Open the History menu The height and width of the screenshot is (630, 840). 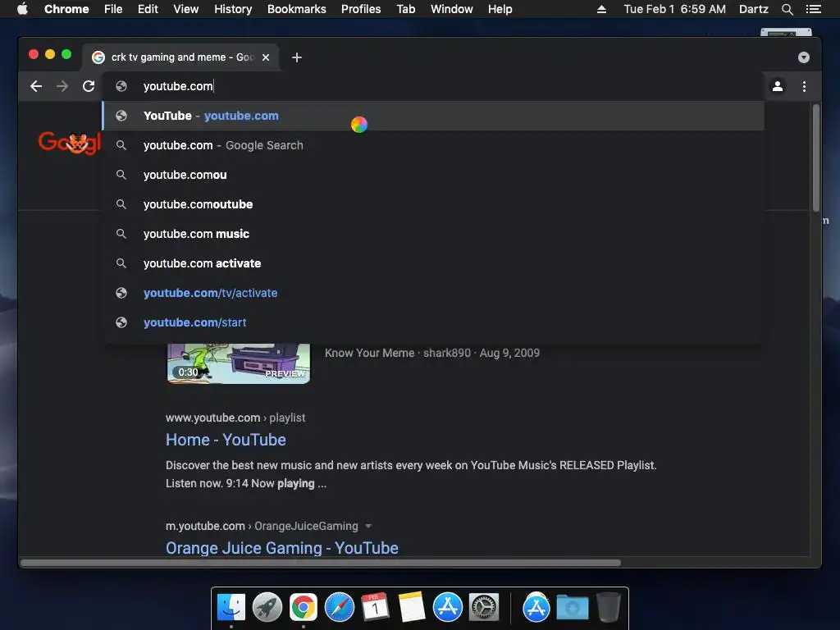pos(233,9)
